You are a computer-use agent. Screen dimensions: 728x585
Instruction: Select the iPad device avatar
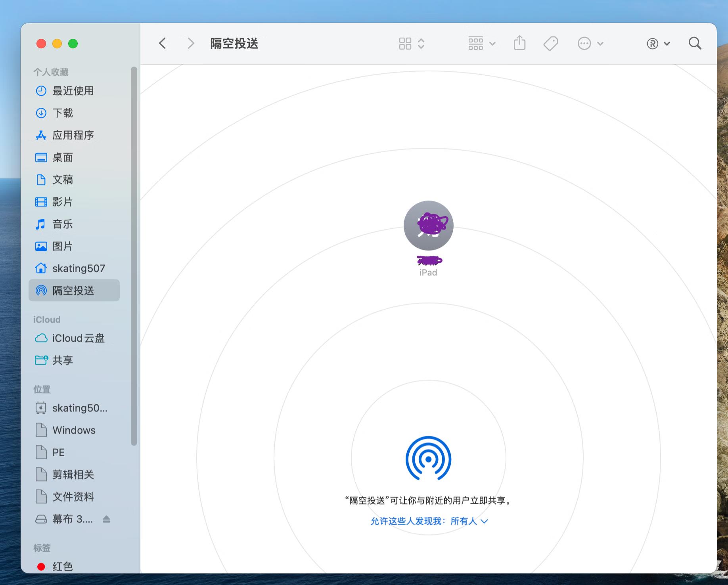[428, 226]
